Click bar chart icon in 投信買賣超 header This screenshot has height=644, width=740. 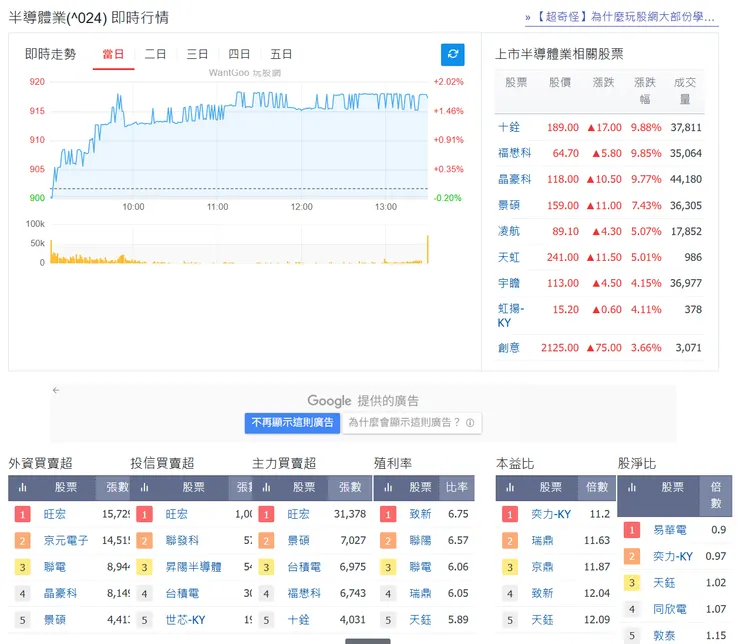[144, 487]
